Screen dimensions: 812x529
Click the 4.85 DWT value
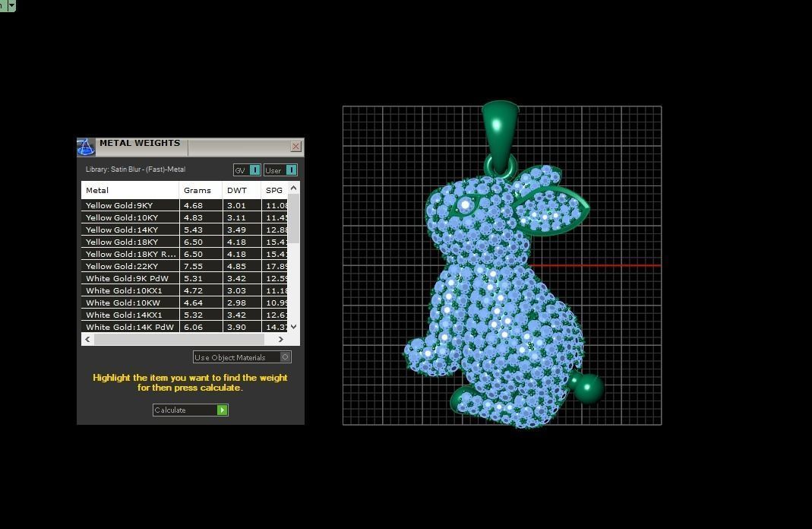coord(236,266)
